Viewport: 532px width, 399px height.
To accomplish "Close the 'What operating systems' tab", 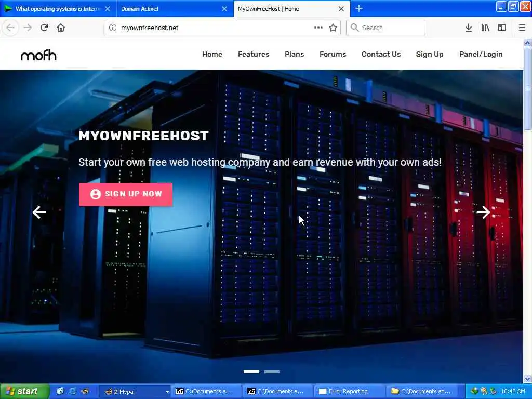I will 108,9.
